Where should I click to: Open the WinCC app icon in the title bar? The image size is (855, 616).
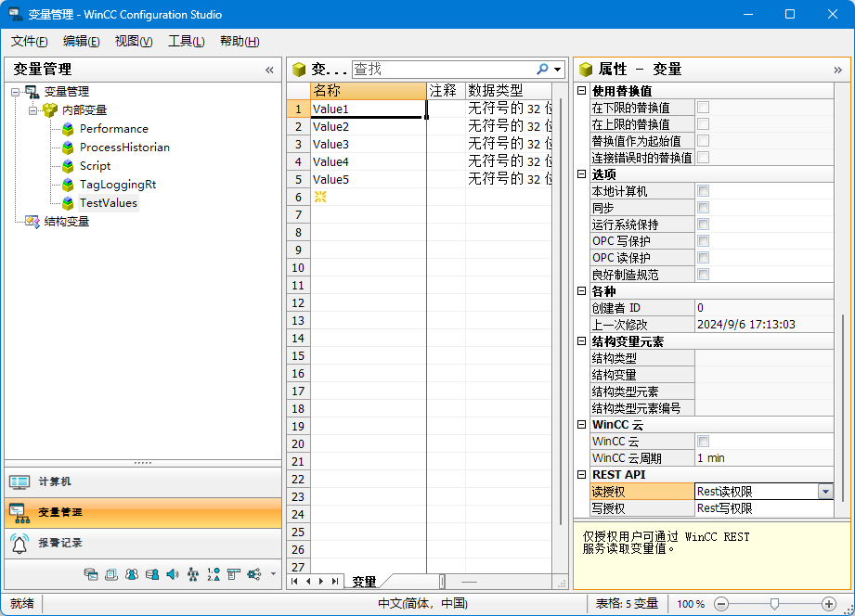[15, 14]
